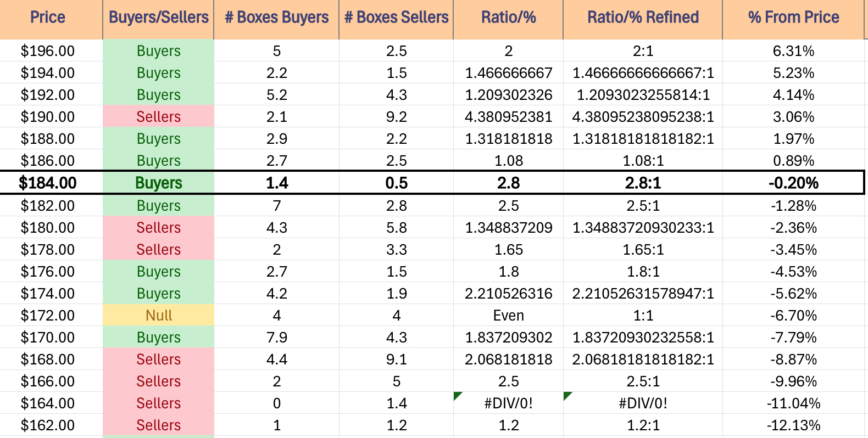
Task: Click the bold 2.8:1 refined ratio cell
Action: 643,183
